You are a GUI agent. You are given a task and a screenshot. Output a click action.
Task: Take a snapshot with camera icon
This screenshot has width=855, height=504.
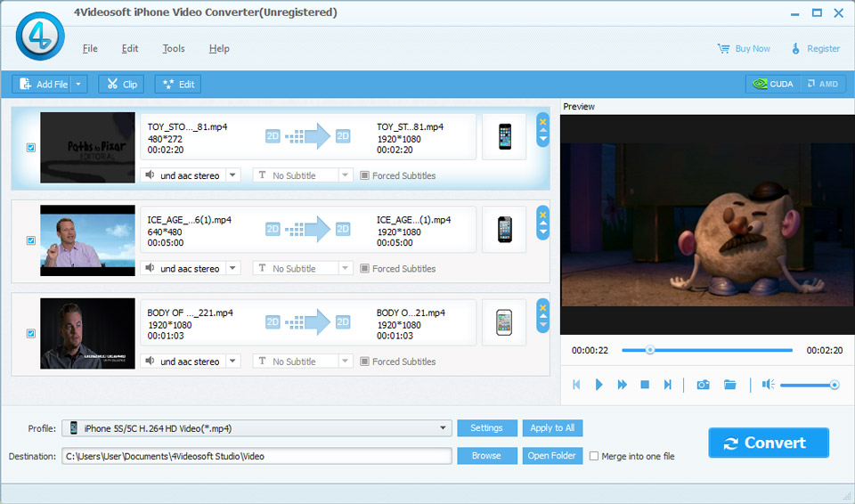[x=703, y=385]
